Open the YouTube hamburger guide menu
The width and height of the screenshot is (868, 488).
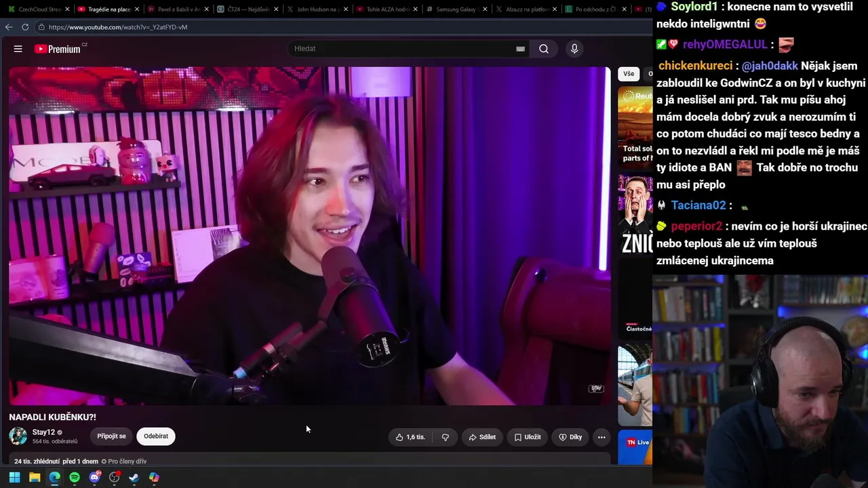pyautogui.click(x=18, y=49)
